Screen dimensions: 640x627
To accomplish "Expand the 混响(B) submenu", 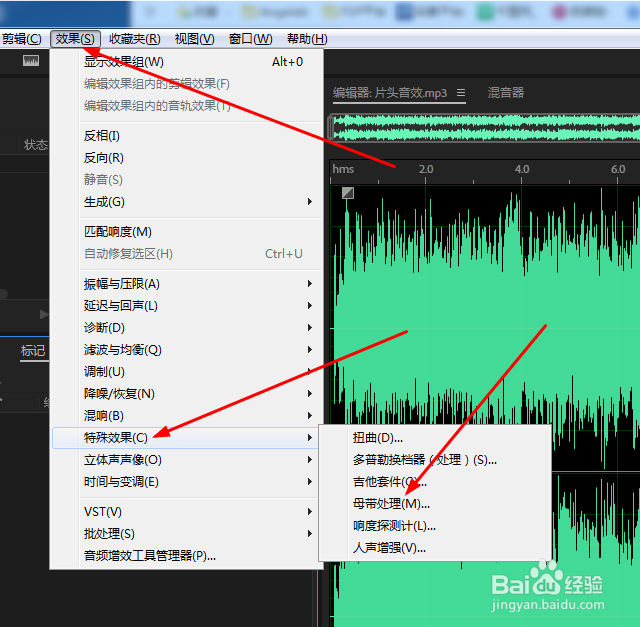I will [x=187, y=416].
